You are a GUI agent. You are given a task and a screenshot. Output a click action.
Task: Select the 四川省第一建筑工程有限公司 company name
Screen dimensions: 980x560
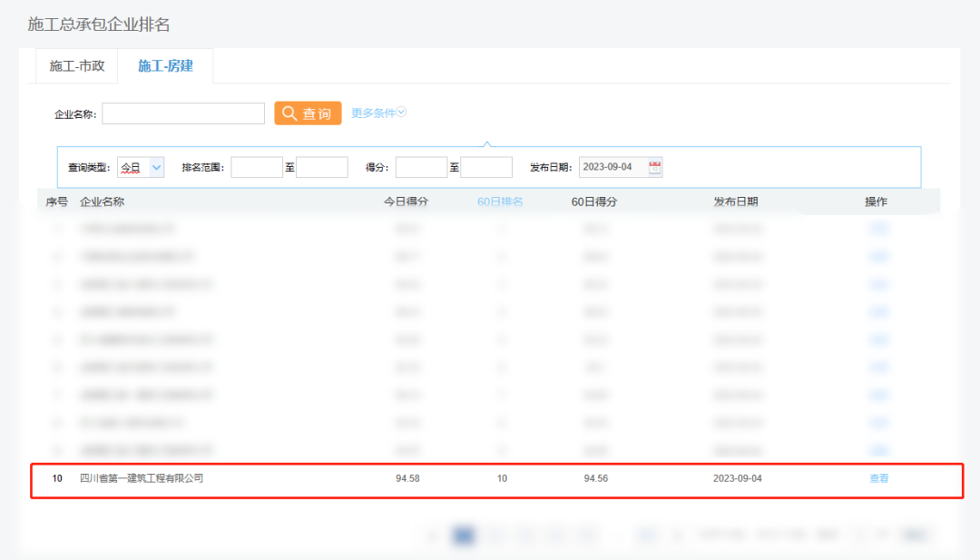click(142, 478)
